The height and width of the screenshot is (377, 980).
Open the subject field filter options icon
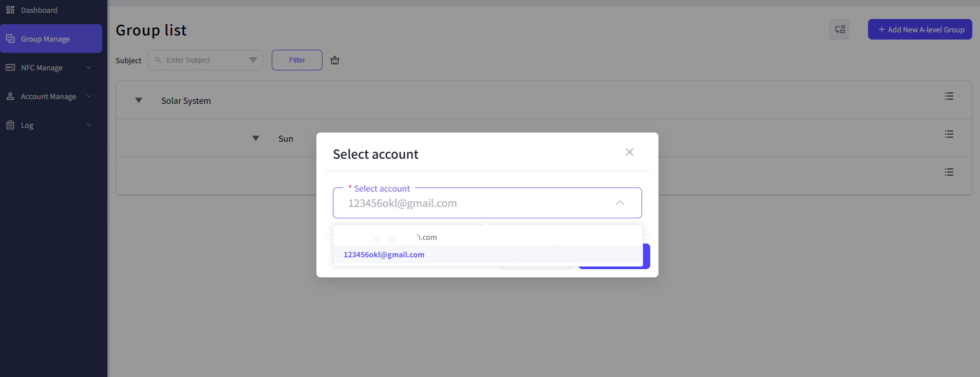point(253,60)
